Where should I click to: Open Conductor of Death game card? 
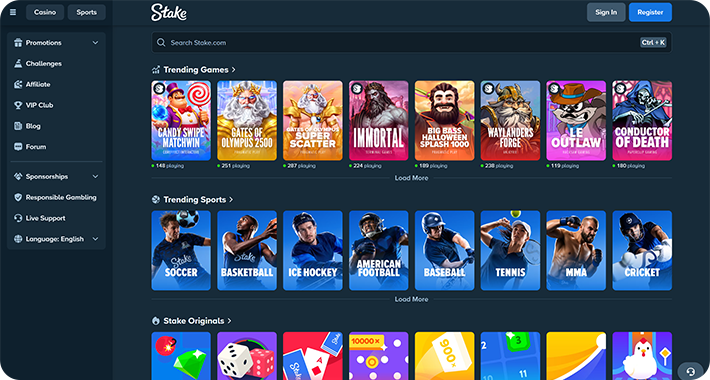tap(642, 120)
